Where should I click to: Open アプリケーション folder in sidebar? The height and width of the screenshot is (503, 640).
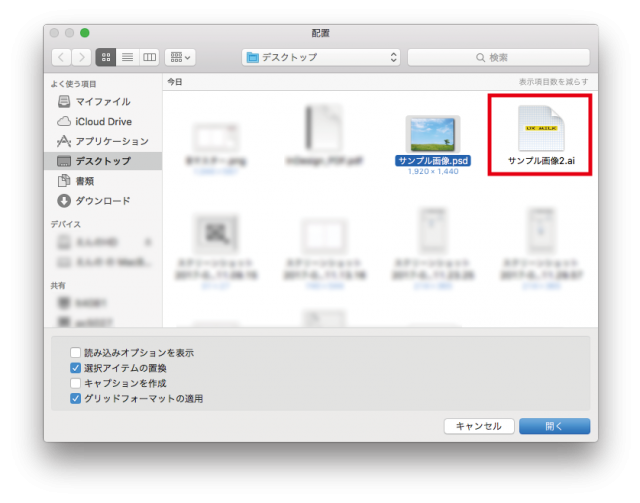point(111,141)
